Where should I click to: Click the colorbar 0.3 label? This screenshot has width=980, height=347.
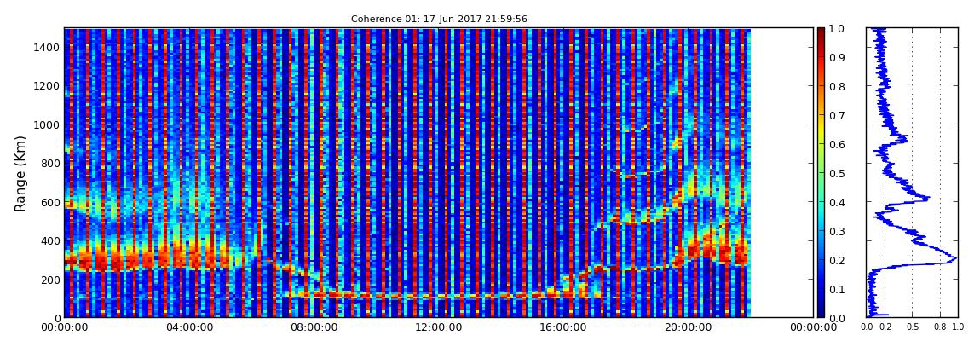pyautogui.click(x=836, y=231)
